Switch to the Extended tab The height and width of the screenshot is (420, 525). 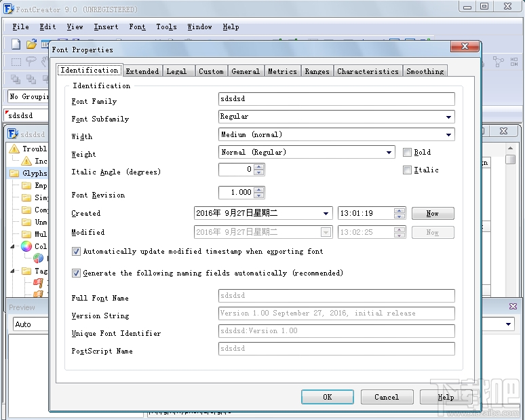142,71
